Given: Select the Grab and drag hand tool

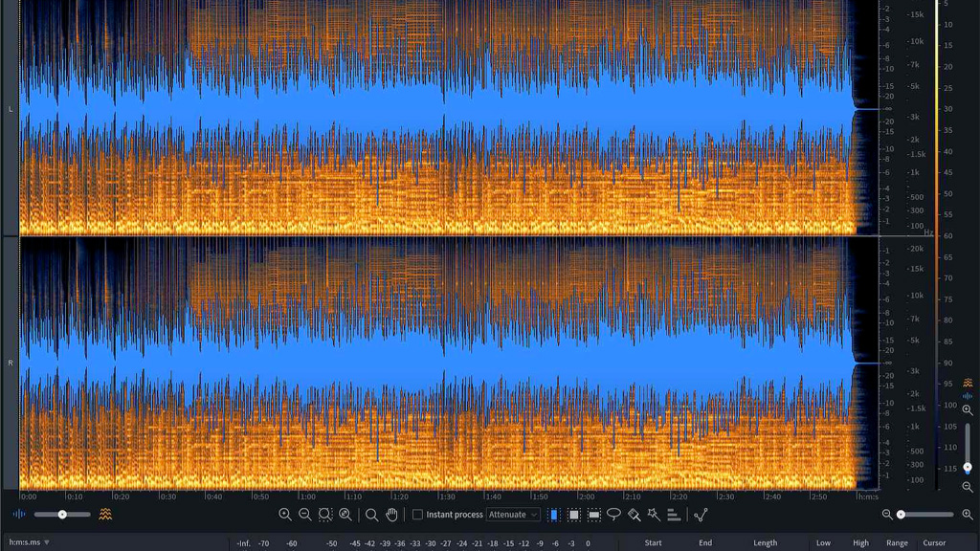Looking at the screenshot, I should point(391,514).
